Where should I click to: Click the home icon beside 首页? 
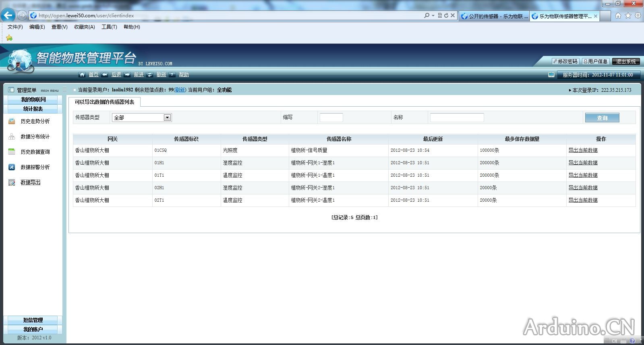[x=82, y=74]
